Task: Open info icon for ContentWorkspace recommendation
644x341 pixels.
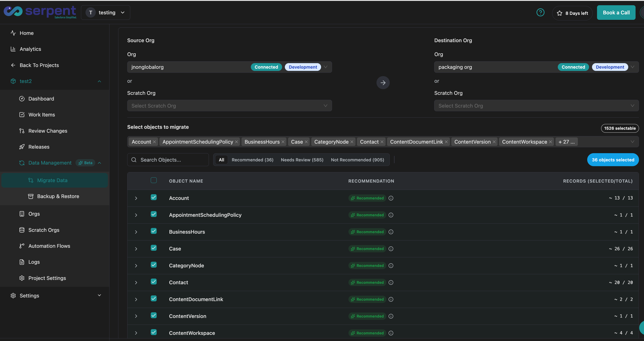Action: click(x=391, y=333)
